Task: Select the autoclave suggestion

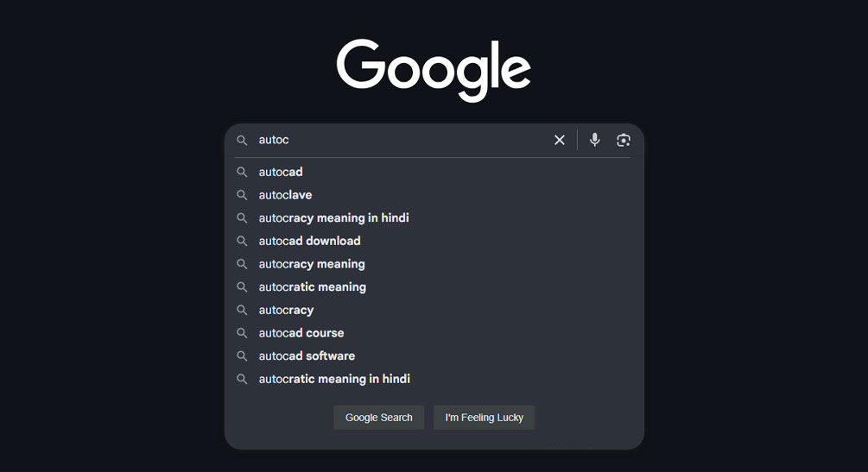Action: (434, 195)
